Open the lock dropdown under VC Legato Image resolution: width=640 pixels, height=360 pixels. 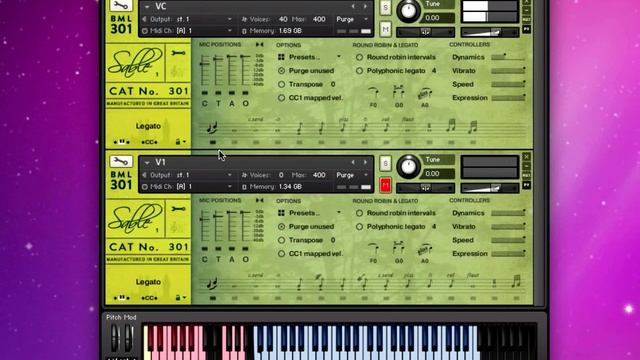click(181, 142)
